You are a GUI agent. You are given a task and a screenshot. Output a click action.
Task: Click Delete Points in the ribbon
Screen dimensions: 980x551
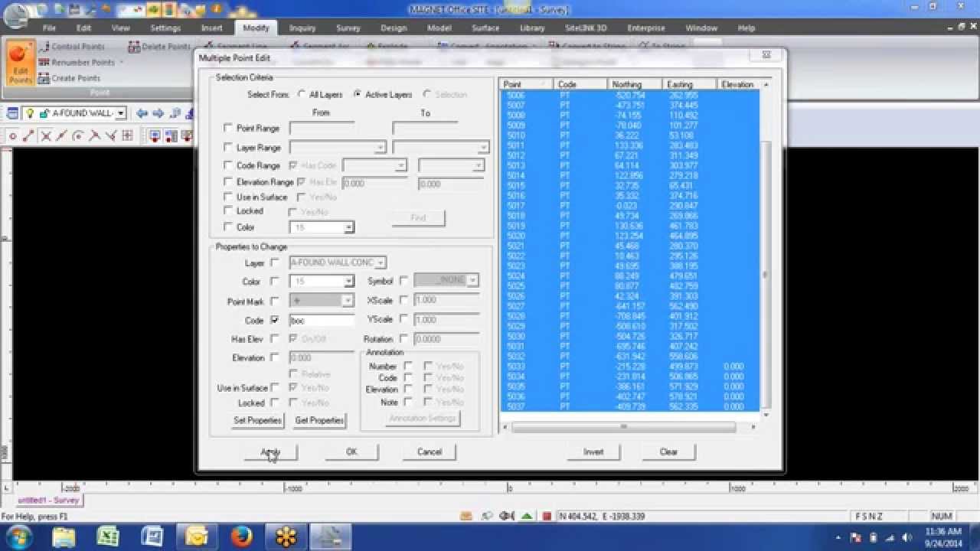[x=159, y=47]
